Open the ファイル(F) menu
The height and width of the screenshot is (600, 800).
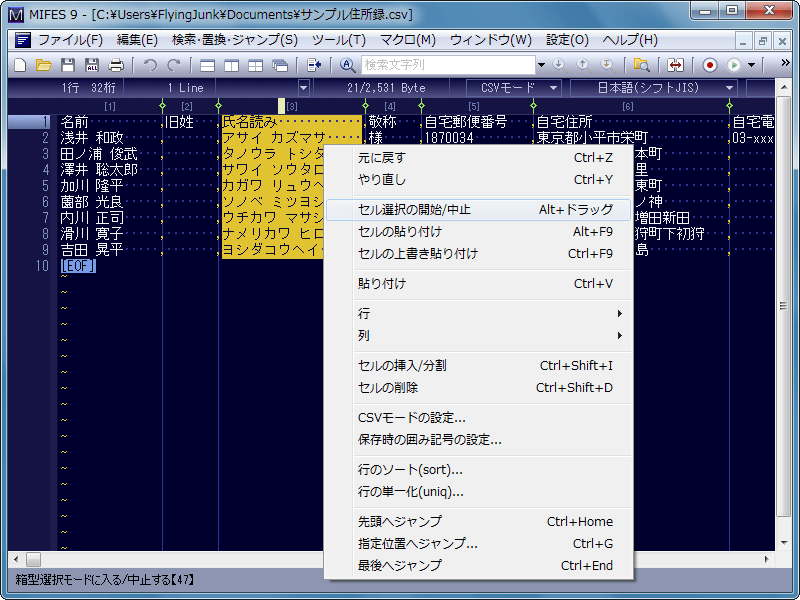(x=70, y=40)
